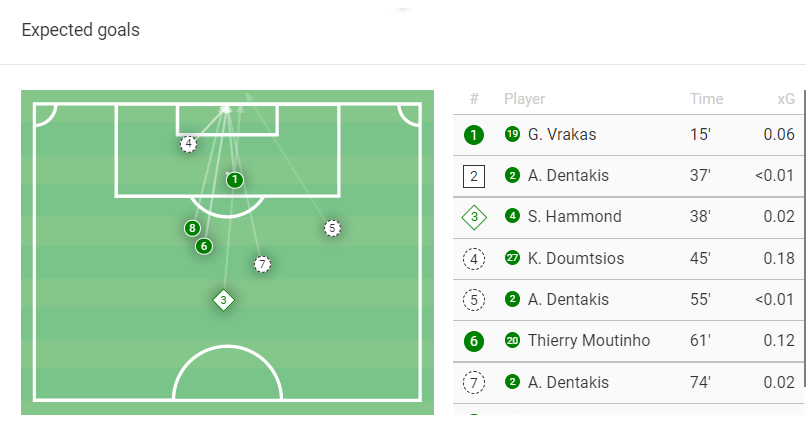Open G. Vrakas player row
Image resolution: width=806 pixels, height=424 pixels.
click(x=565, y=135)
